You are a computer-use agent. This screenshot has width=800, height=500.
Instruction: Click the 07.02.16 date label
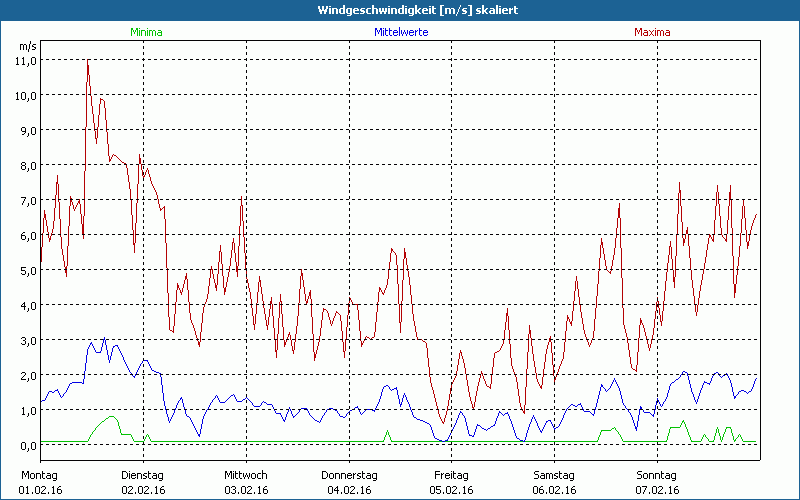coord(657,490)
